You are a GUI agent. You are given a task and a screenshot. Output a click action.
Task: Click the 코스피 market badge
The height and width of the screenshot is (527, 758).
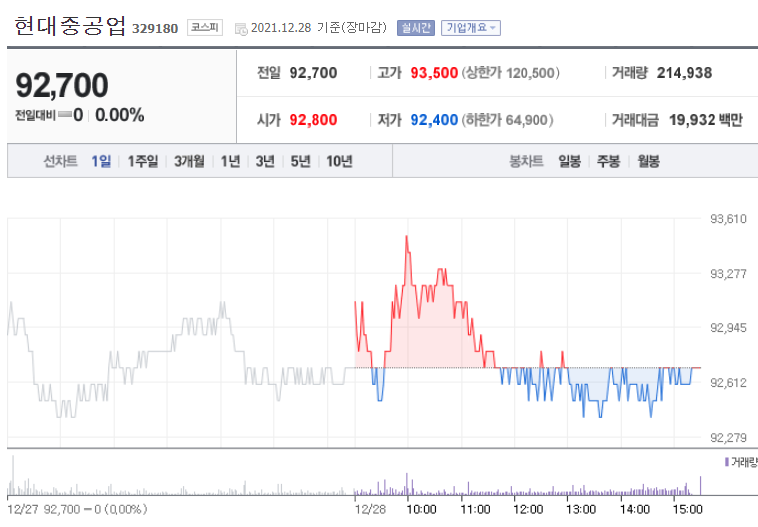(x=204, y=28)
